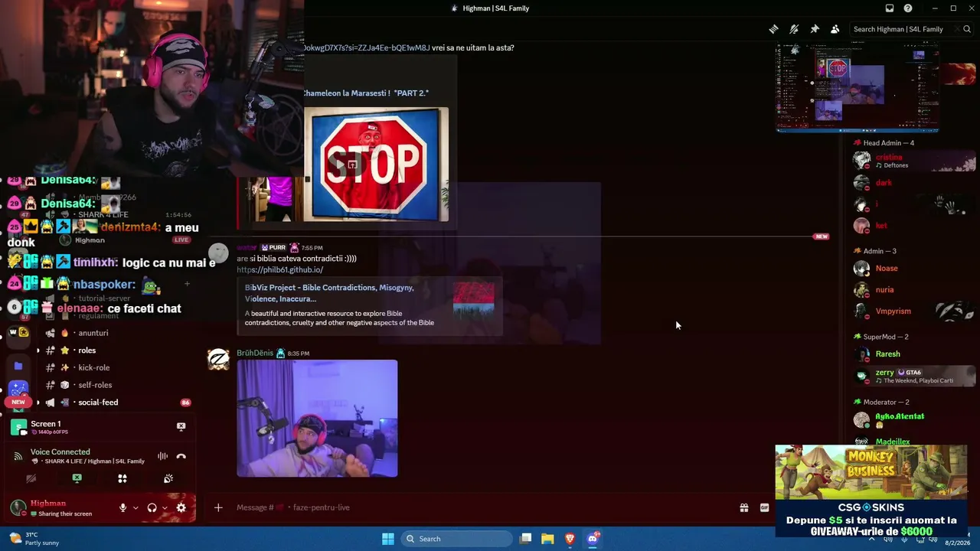
Task: Click the magnifier in the server search box
Action: coord(967,29)
